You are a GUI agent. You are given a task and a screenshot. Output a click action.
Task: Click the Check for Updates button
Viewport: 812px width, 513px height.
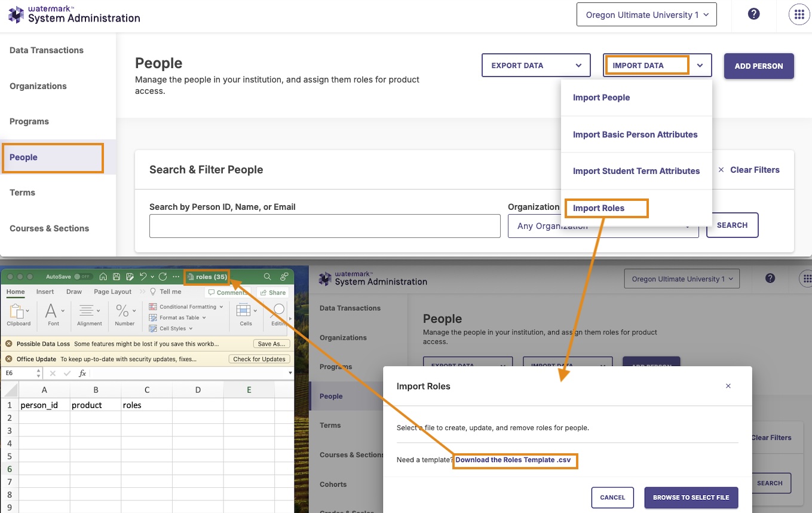[259, 359]
